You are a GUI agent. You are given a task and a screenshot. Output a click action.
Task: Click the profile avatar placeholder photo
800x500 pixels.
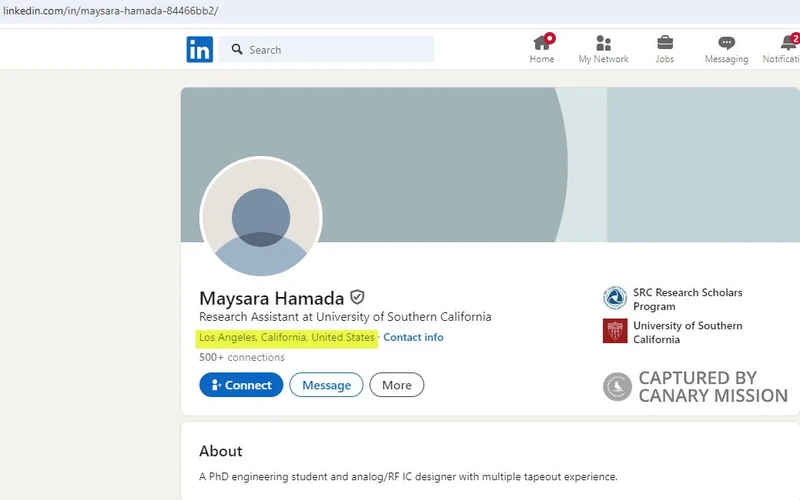pyautogui.click(x=261, y=217)
